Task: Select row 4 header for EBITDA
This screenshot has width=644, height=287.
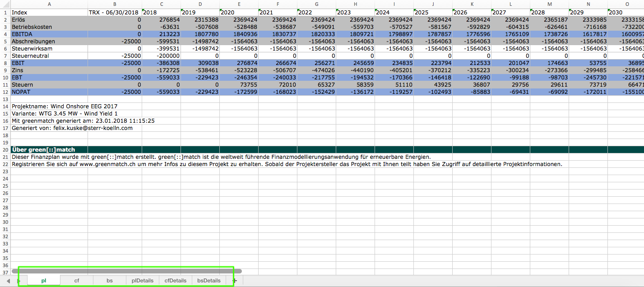Action: point(5,34)
